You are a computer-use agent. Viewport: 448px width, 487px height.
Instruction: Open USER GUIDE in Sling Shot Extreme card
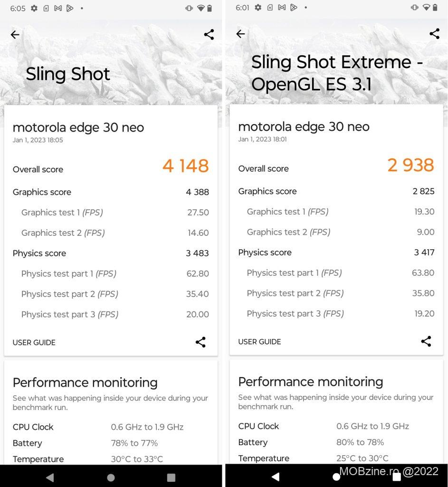click(x=259, y=341)
